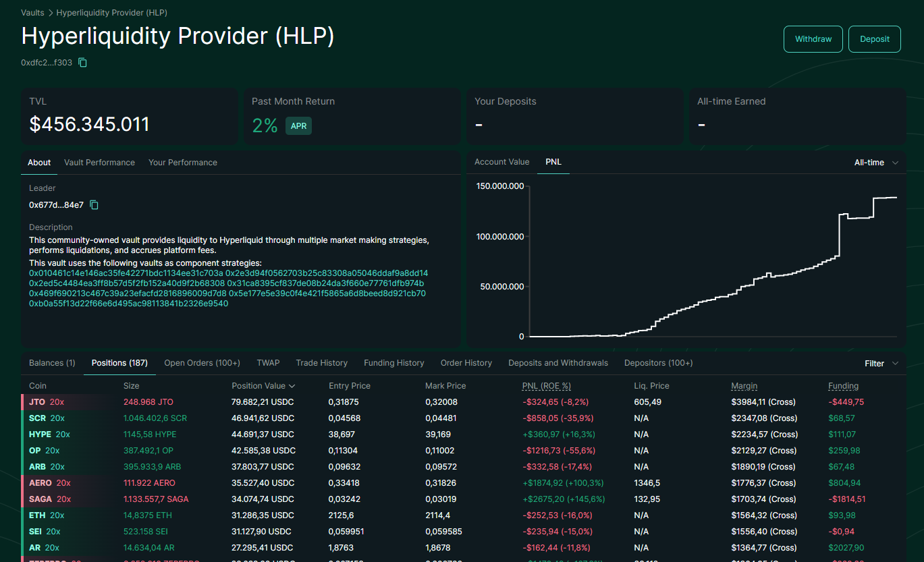
Task: Select the PNL chart tab
Action: coord(553,162)
